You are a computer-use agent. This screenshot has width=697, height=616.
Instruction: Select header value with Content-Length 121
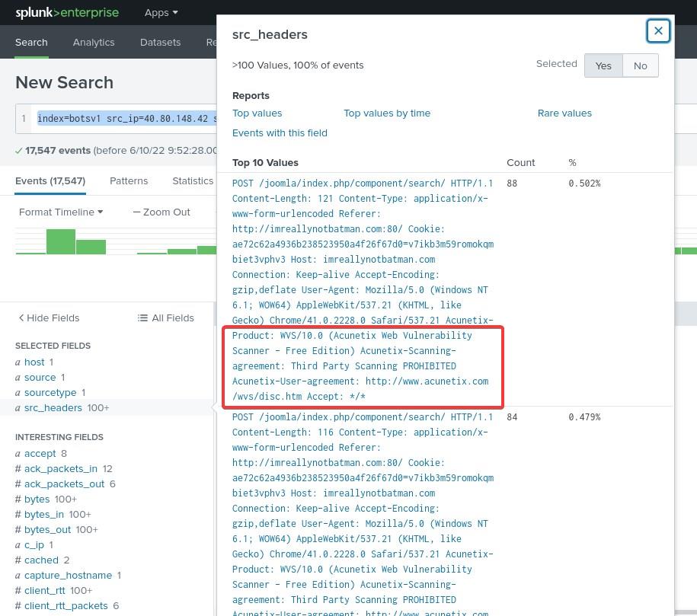(363, 290)
